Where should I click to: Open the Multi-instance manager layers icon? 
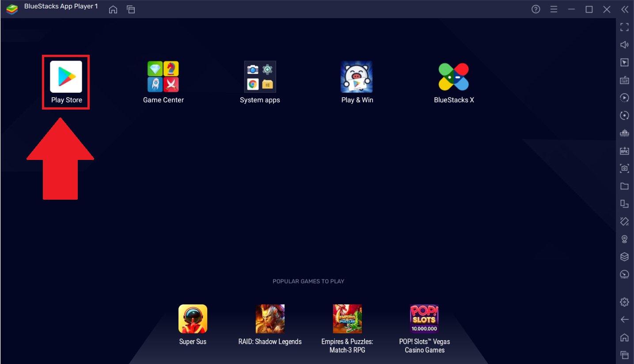(x=624, y=257)
